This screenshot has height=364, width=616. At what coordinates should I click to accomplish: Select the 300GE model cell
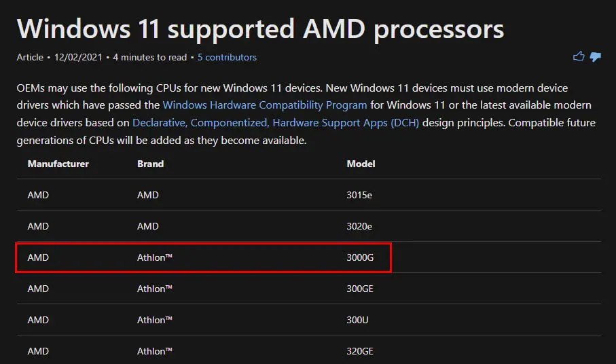(x=360, y=289)
